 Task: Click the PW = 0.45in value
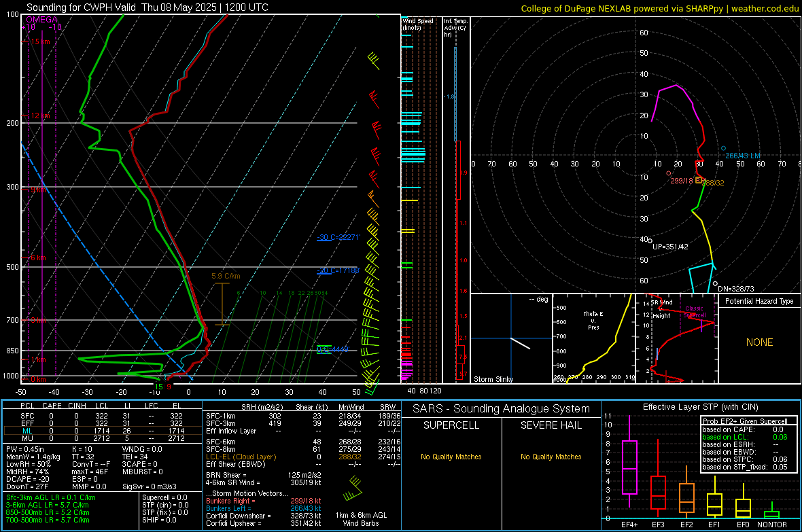(x=24, y=449)
